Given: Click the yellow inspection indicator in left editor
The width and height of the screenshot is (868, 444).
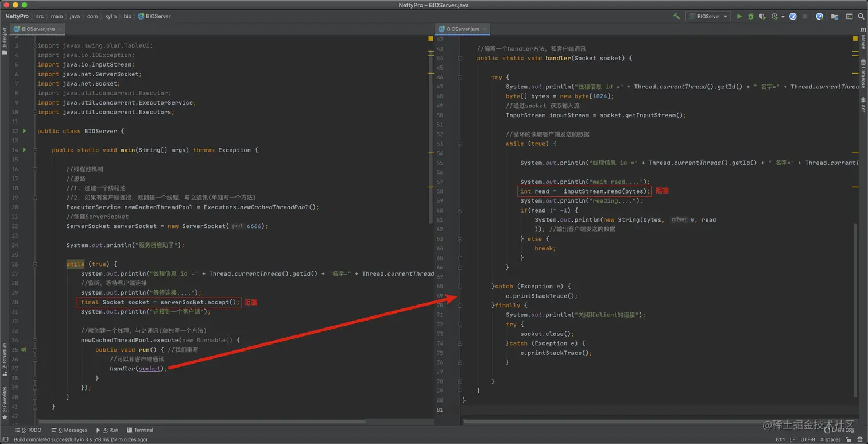Looking at the screenshot, I should pyautogui.click(x=431, y=38).
